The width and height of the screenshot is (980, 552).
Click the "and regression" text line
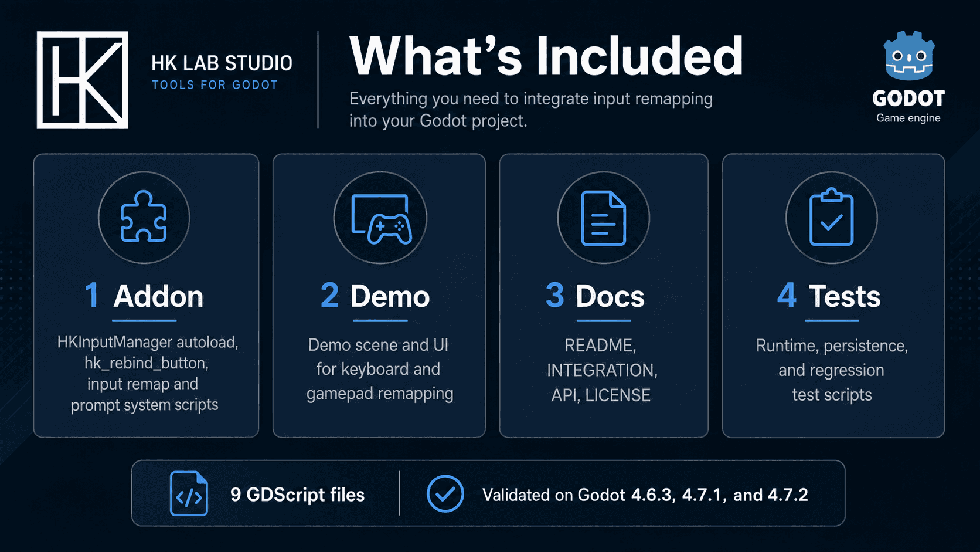831,371
